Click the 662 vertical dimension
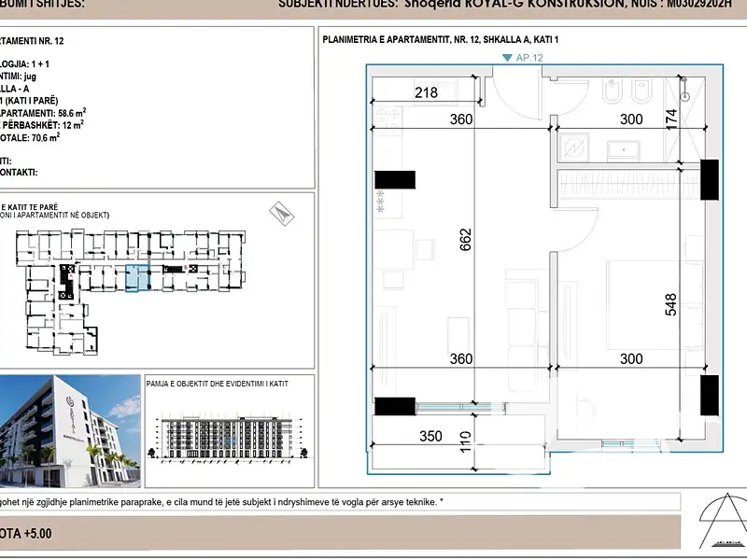 465,240
